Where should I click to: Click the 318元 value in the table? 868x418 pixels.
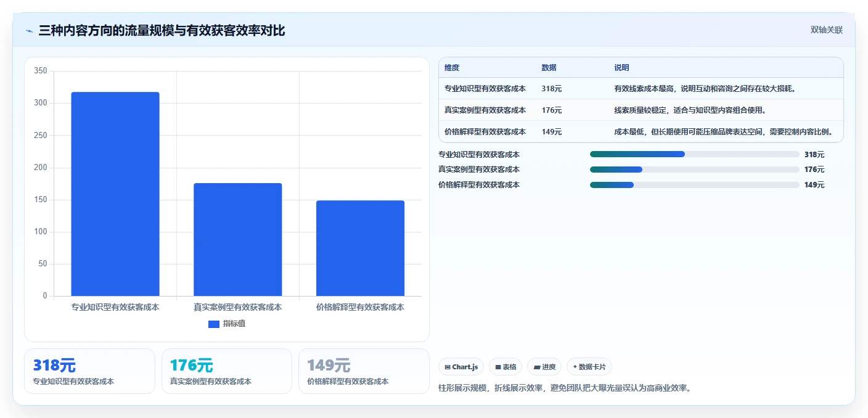click(x=551, y=89)
